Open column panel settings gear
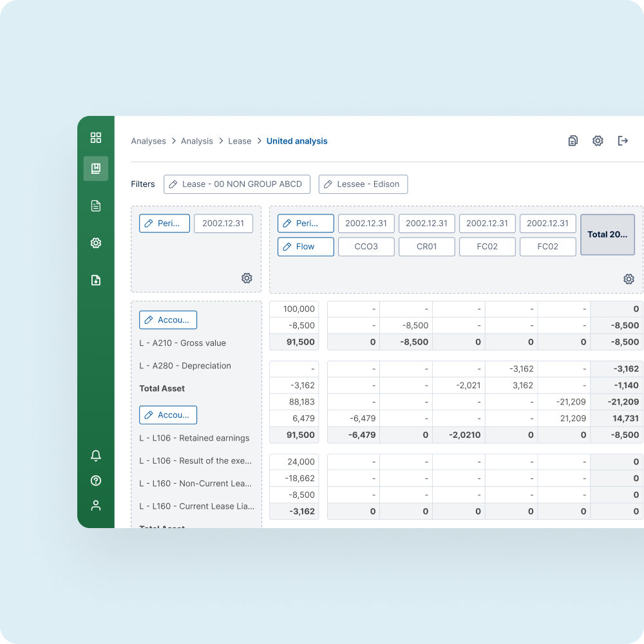The height and width of the screenshot is (644, 644). [x=629, y=279]
